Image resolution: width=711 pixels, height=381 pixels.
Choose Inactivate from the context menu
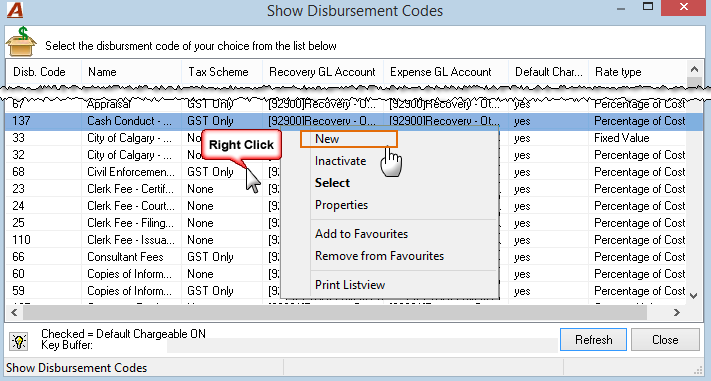[x=341, y=161]
